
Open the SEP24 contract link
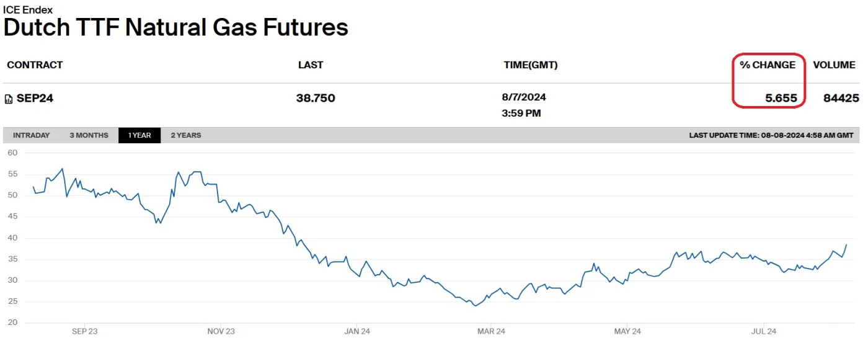[35, 98]
